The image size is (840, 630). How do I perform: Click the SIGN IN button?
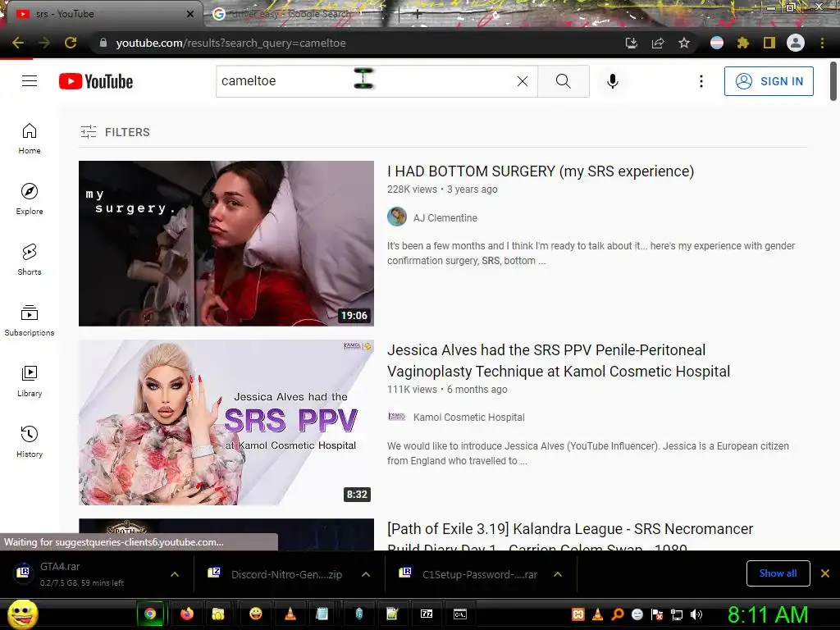pos(769,81)
